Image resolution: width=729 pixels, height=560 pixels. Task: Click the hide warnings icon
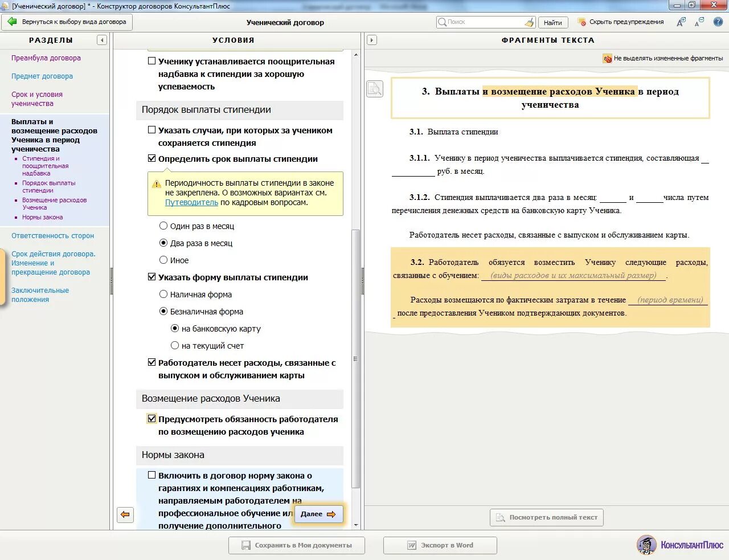click(581, 22)
